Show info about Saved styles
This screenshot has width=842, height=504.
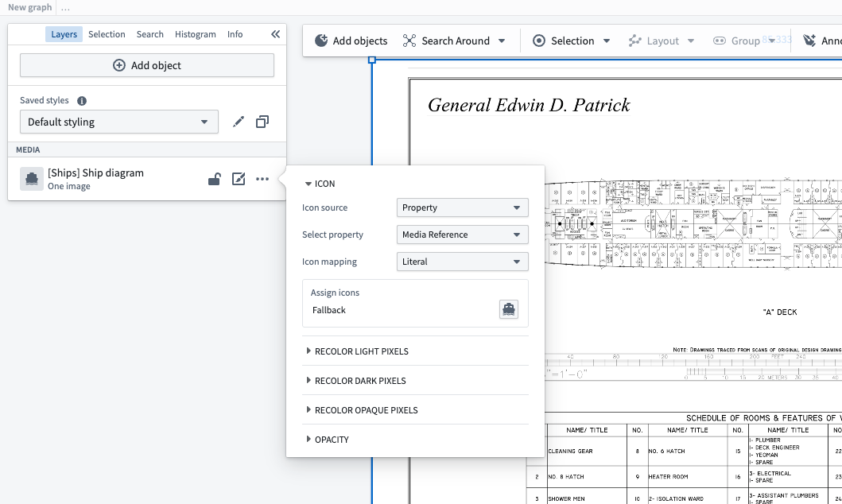coord(82,101)
